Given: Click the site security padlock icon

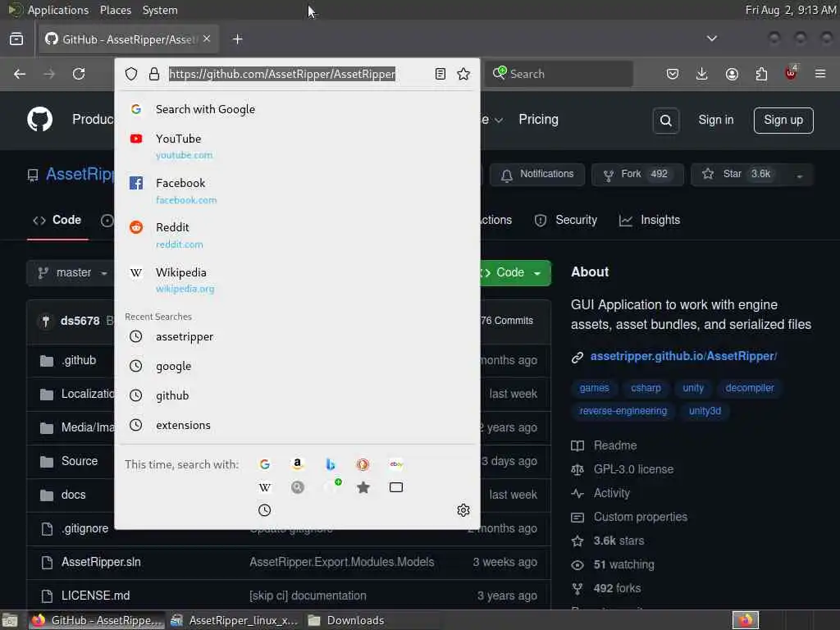Looking at the screenshot, I should (154, 74).
